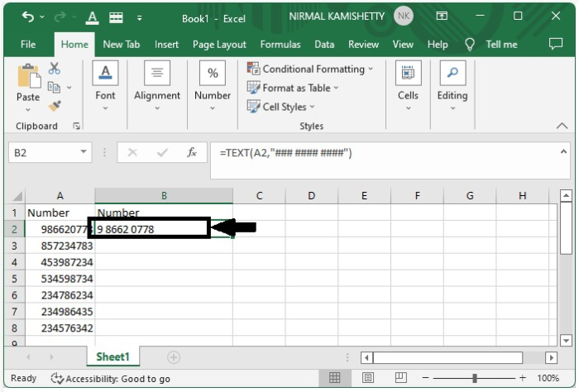Image resolution: width=579 pixels, height=392 pixels.
Task: Expand the formula bar chevron
Action: [x=563, y=151]
